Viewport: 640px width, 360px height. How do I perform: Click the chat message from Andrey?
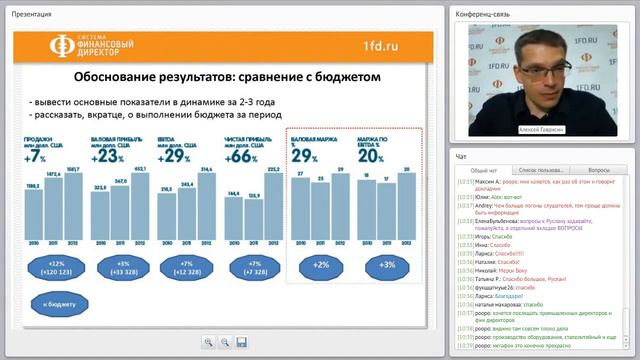(539, 209)
